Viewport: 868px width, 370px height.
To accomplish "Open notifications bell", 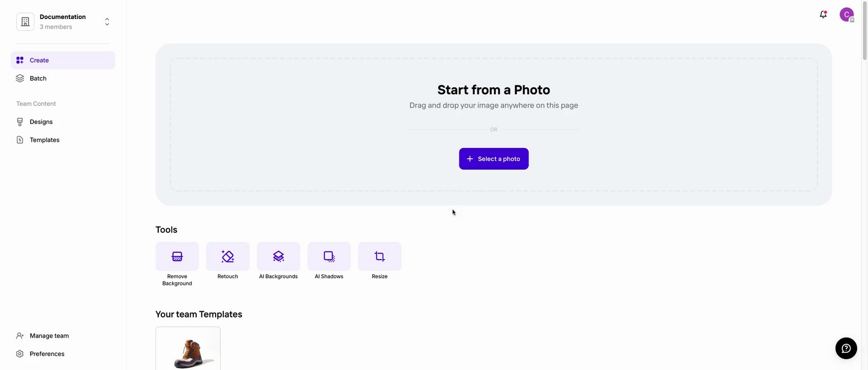I will 823,14.
